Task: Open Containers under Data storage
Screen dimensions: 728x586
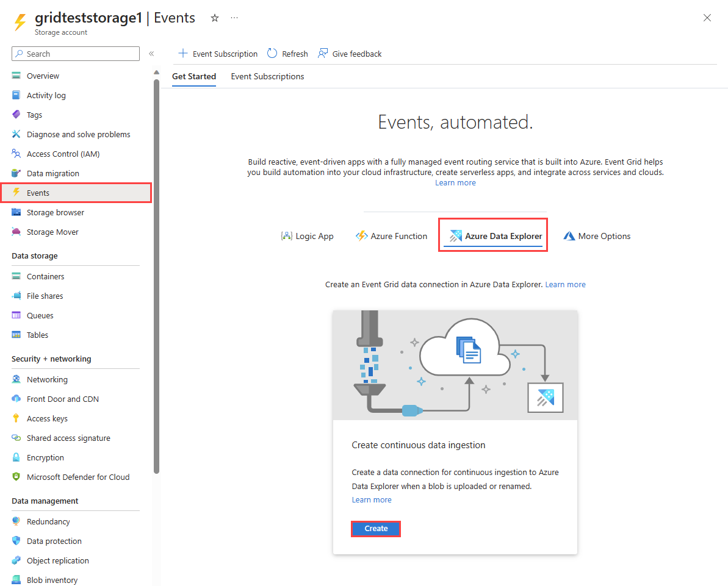Action: (x=46, y=276)
